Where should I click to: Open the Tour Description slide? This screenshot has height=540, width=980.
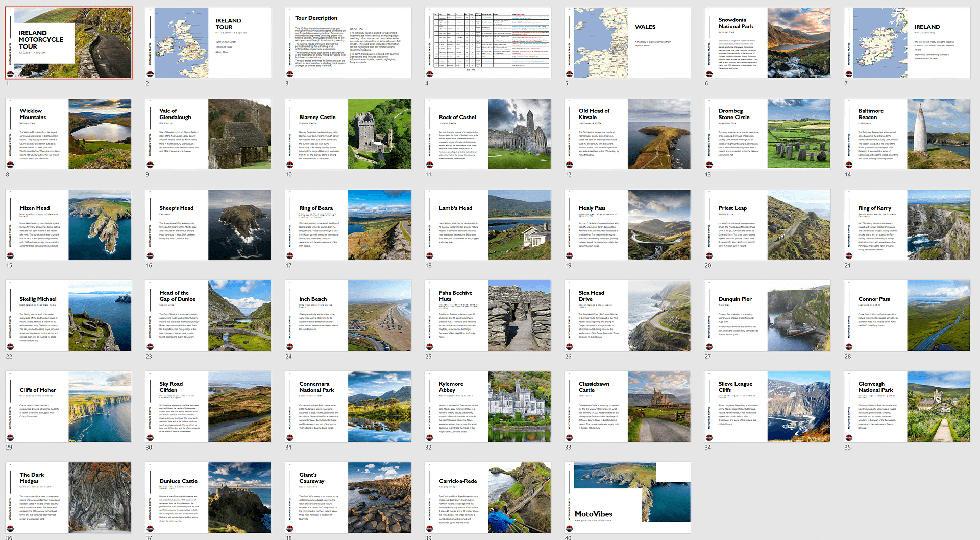[348, 43]
